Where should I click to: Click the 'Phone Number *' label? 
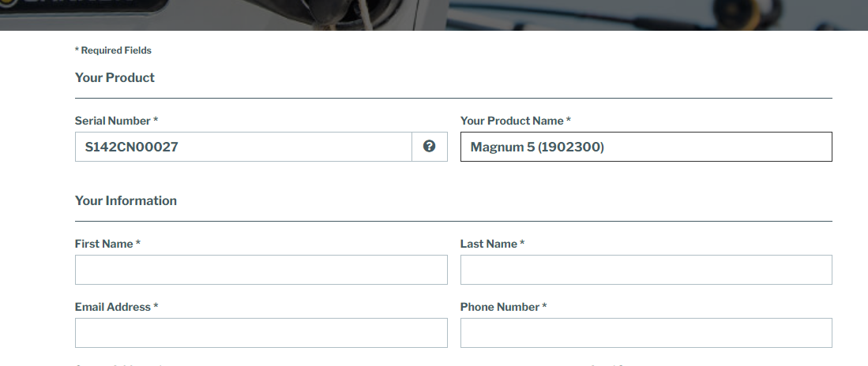coord(503,307)
